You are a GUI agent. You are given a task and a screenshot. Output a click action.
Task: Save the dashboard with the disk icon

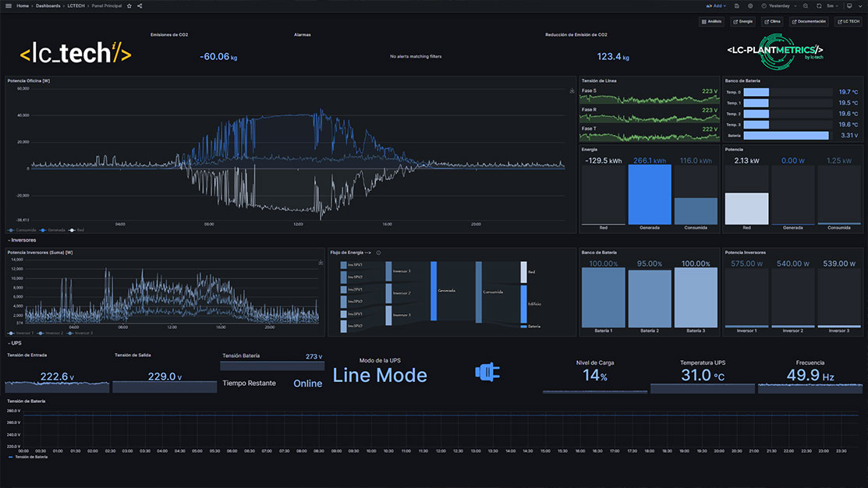737,5
